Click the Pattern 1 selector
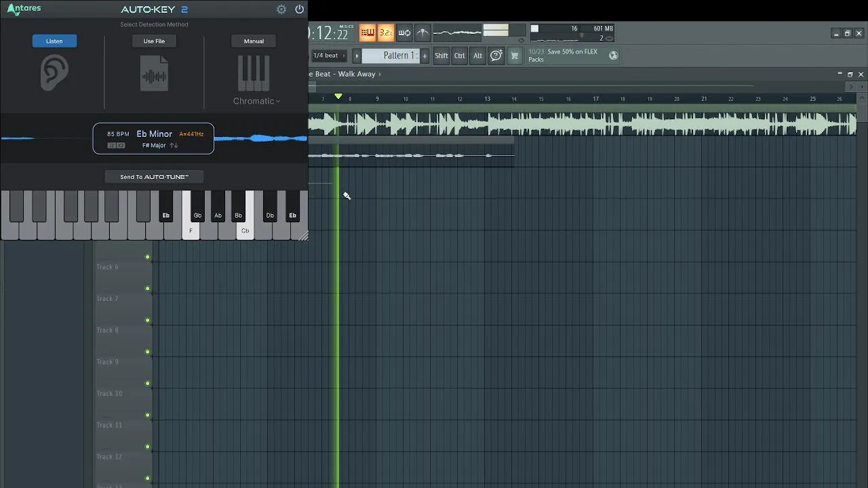Screen dimensions: 868x488 [391, 56]
